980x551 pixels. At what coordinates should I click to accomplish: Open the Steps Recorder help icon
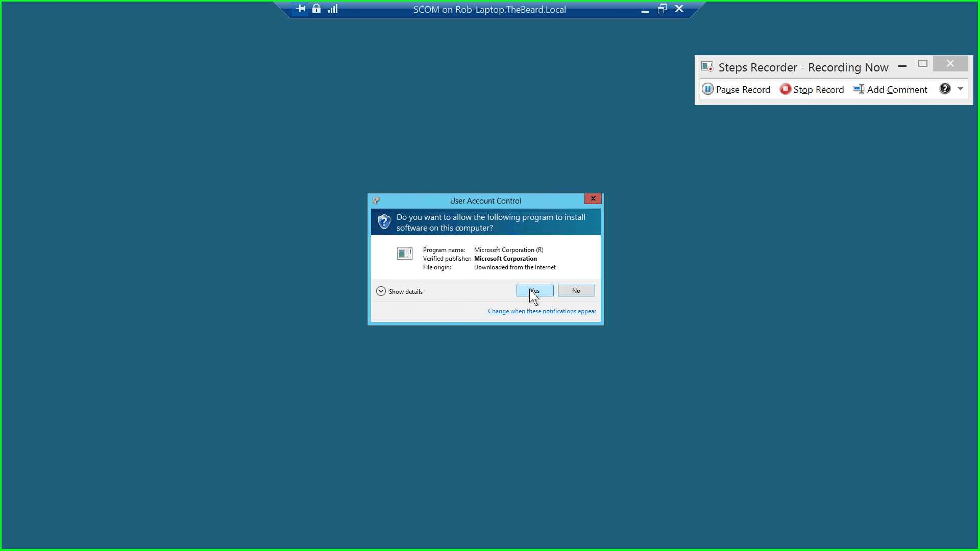[x=945, y=89]
